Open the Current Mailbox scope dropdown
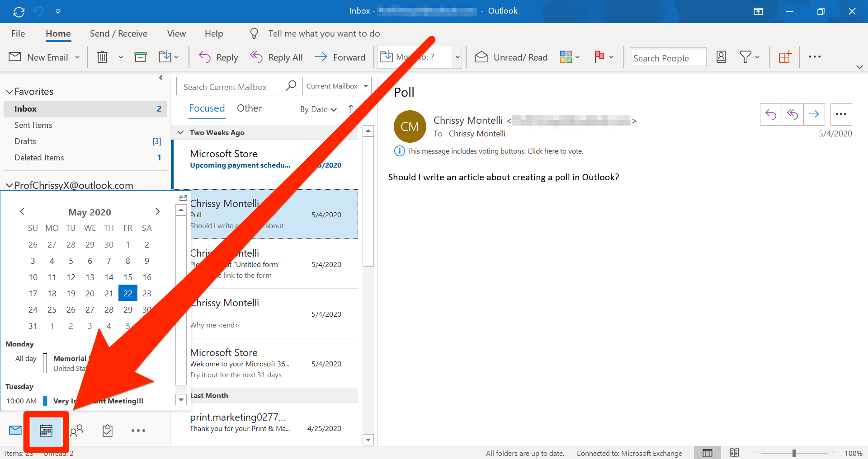This screenshot has height=459, width=868. coord(337,86)
